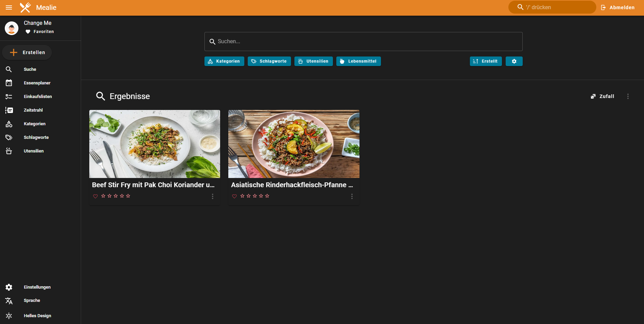Expand the Schlagworte filter dropdown

coord(269,61)
